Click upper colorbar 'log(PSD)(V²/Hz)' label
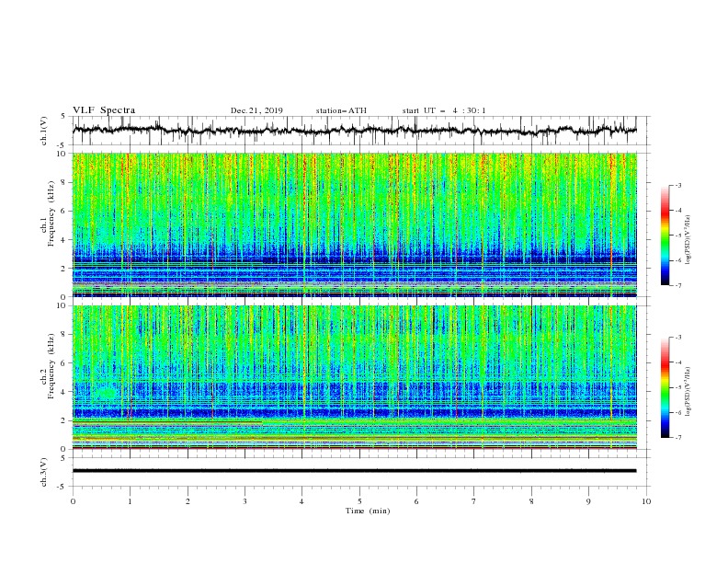This screenshot has width=728, height=563. pos(688,240)
